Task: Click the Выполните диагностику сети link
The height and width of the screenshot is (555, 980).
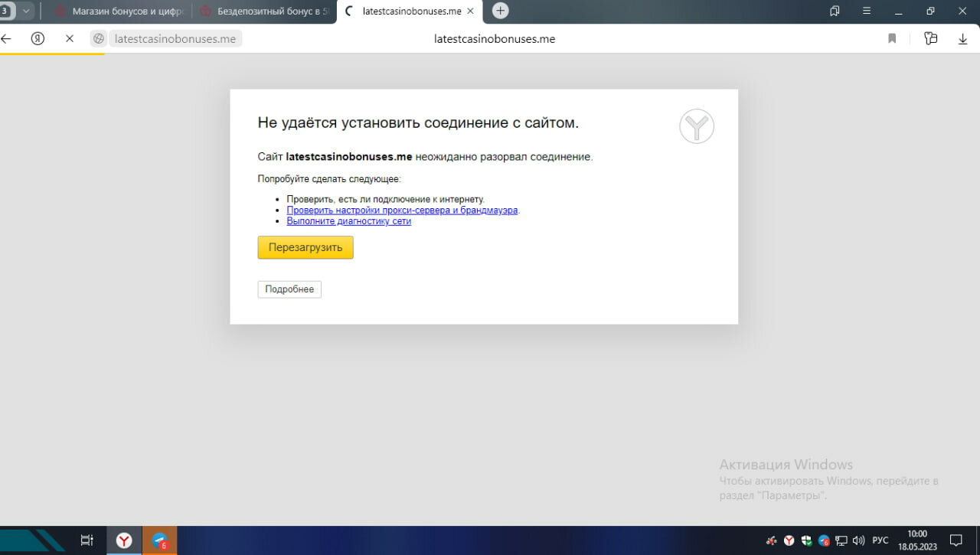Action: tap(348, 221)
